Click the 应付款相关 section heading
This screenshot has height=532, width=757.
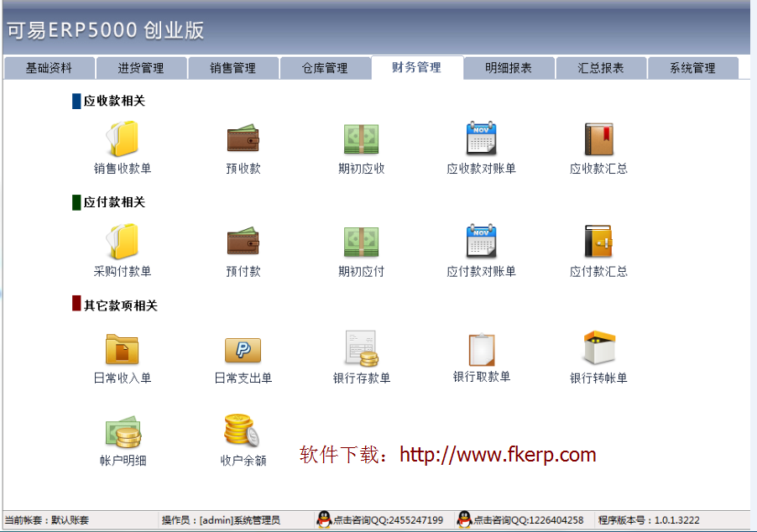114,202
